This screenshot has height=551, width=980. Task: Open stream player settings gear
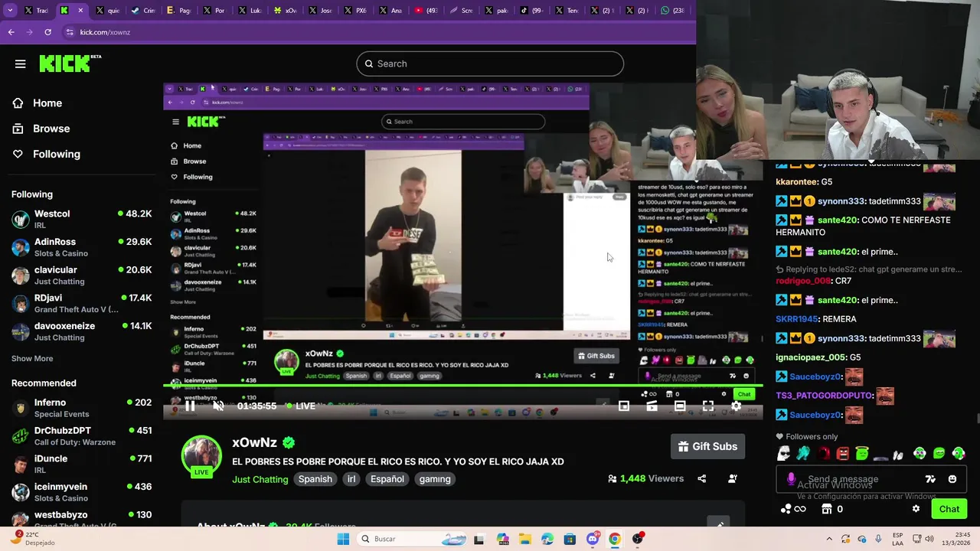point(736,406)
